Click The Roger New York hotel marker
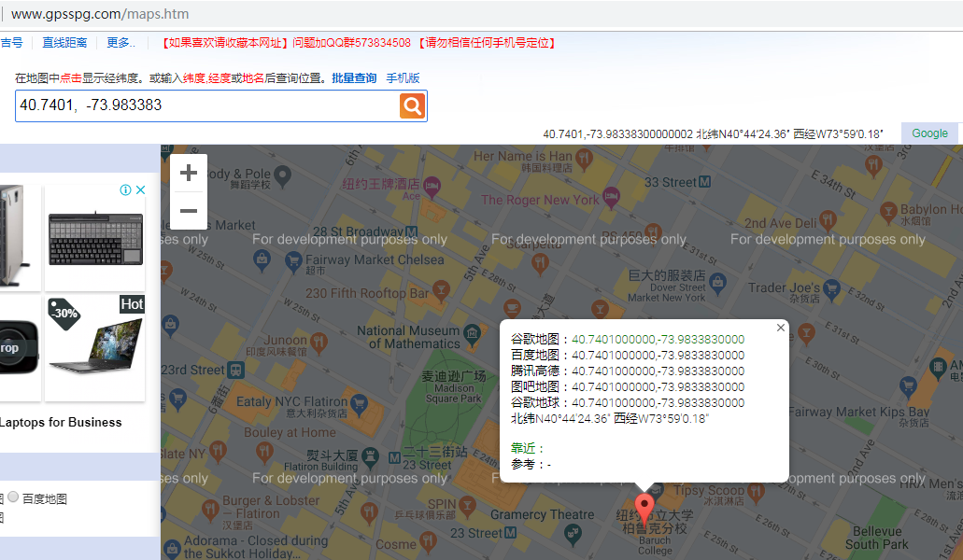The width and height of the screenshot is (963, 560). click(x=611, y=197)
